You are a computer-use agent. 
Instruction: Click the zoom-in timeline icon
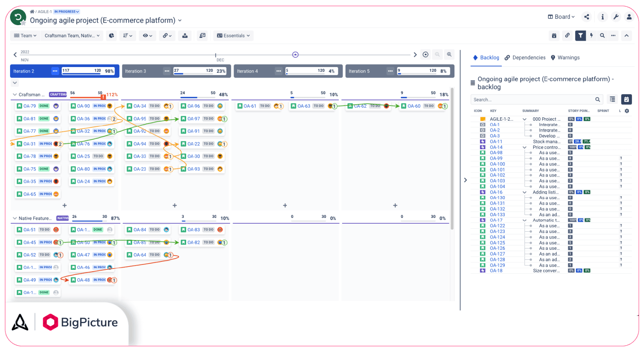pyautogui.click(x=449, y=54)
